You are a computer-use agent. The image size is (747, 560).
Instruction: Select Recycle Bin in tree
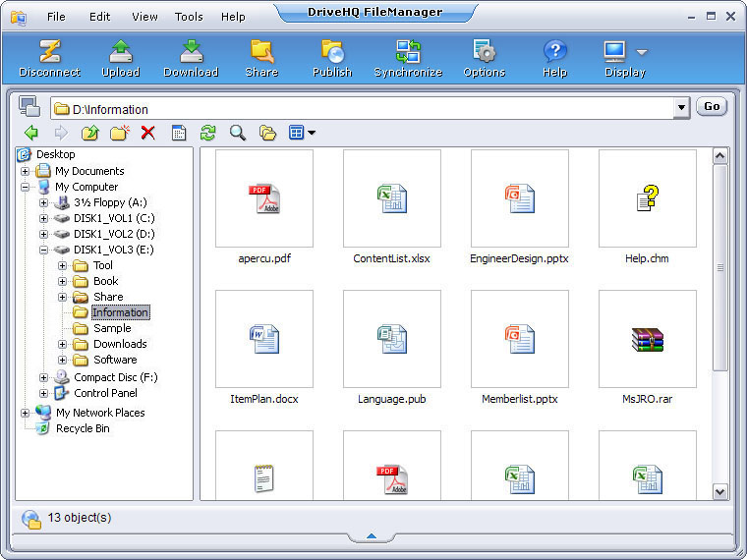click(83, 428)
